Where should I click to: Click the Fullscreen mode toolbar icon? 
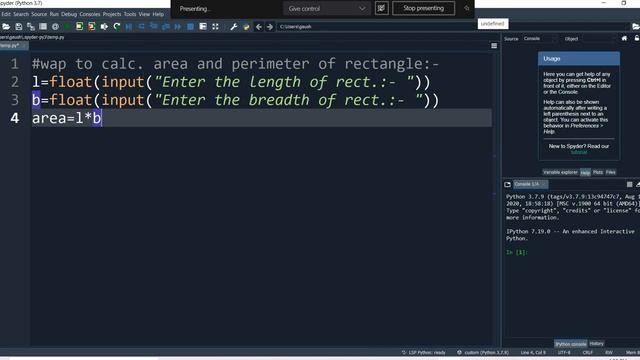(x=215, y=27)
